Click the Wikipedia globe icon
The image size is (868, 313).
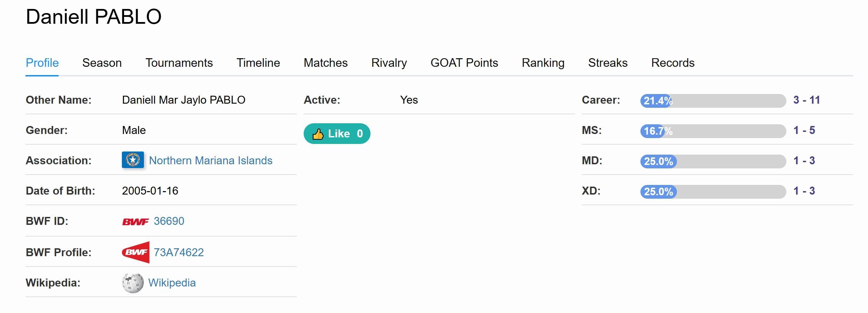coord(133,283)
